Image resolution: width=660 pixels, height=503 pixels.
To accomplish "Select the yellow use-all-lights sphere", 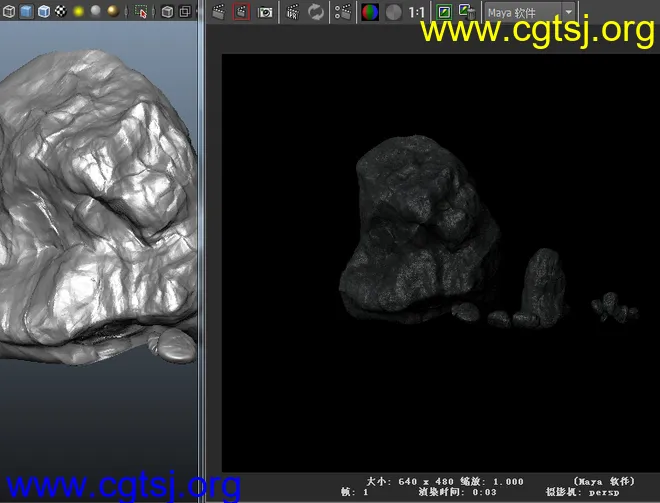I will 77,12.
